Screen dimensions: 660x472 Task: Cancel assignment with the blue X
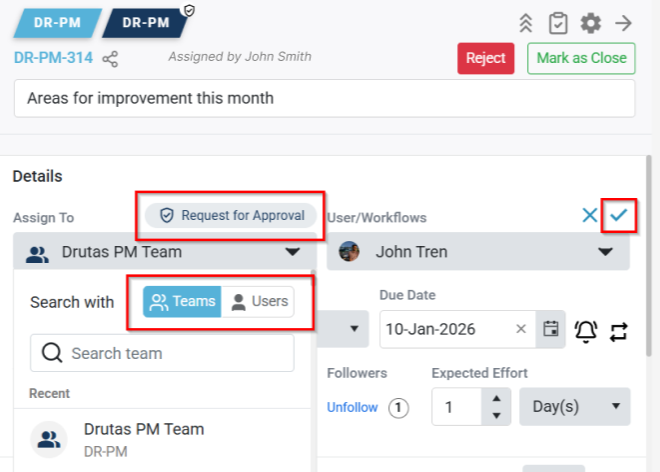[590, 215]
